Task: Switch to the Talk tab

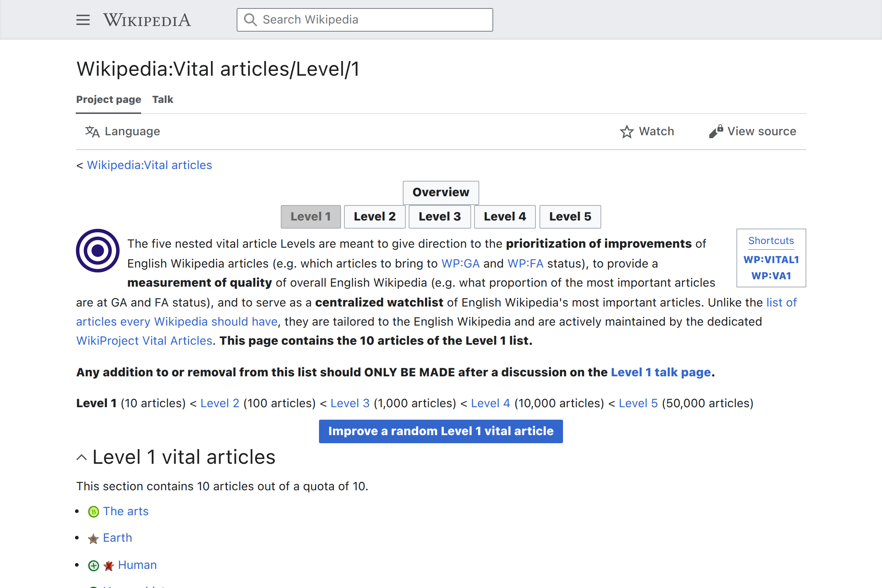Action: pos(163,99)
